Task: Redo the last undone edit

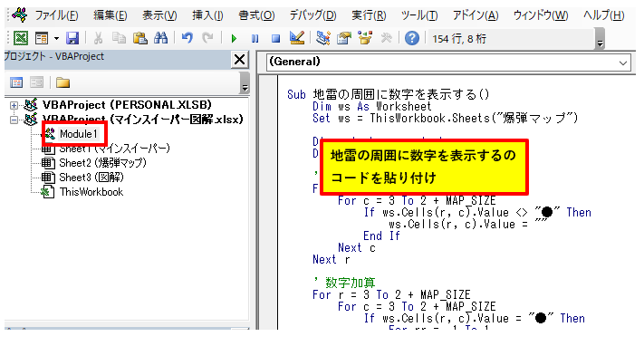Action: (207, 38)
